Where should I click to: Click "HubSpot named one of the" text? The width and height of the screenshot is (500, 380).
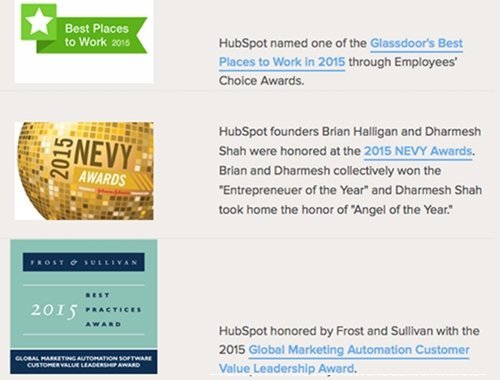pyautogui.click(x=293, y=43)
